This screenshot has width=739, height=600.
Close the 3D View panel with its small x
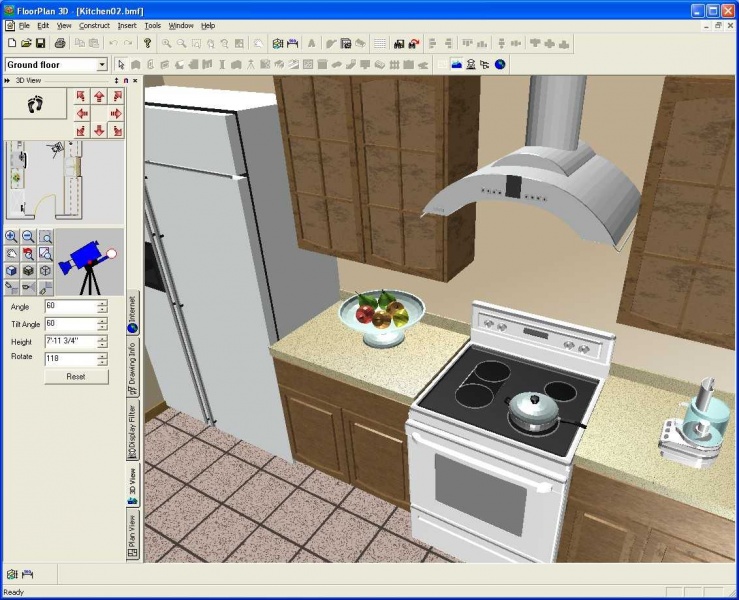click(x=135, y=81)
